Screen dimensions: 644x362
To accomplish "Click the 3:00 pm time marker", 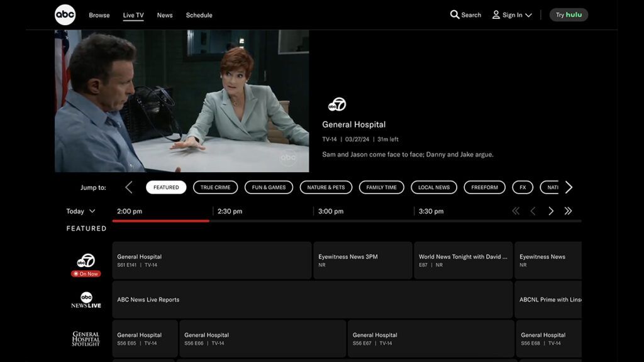I will pos(331,211).
